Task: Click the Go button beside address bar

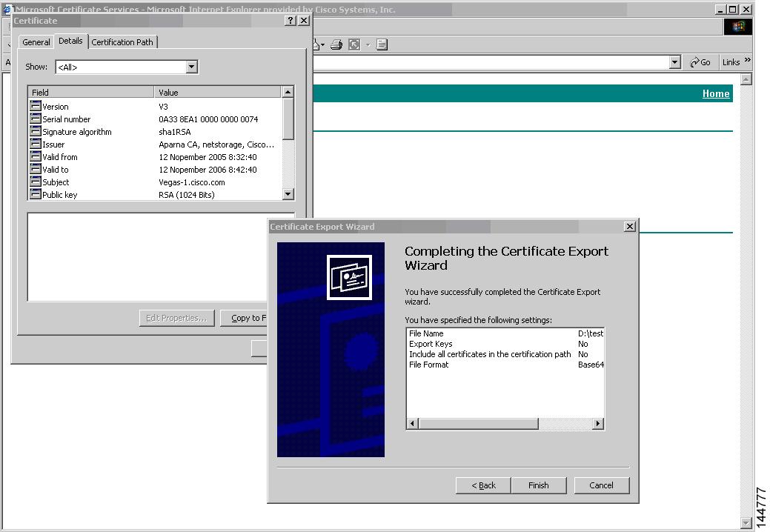Action: tap(700, 62)
